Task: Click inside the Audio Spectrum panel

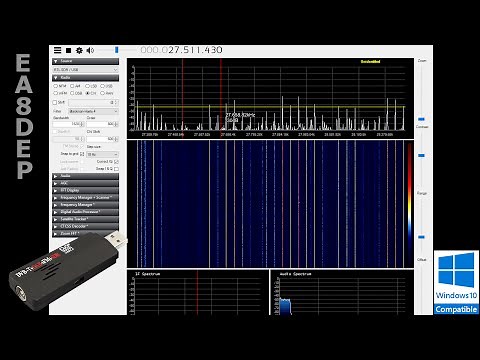Action: tap(342, 292)
